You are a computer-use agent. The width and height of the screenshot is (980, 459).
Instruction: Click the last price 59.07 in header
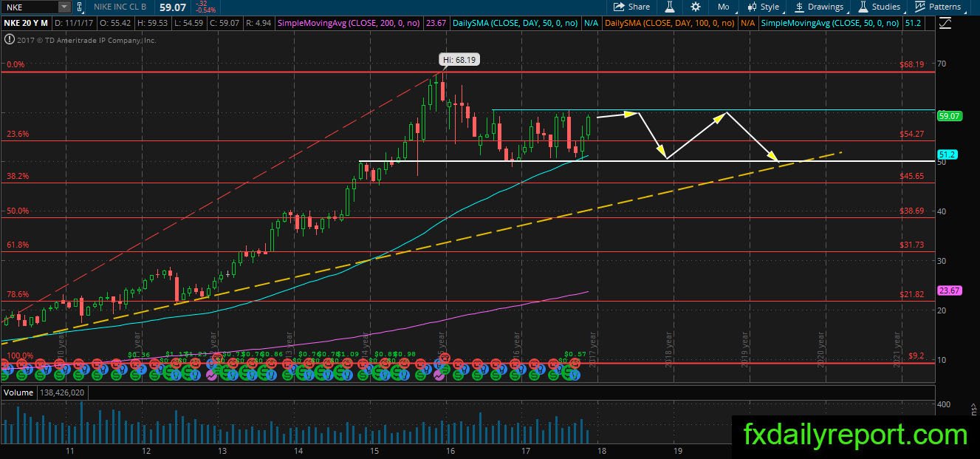pyautogui.click(x=173, y=7)
